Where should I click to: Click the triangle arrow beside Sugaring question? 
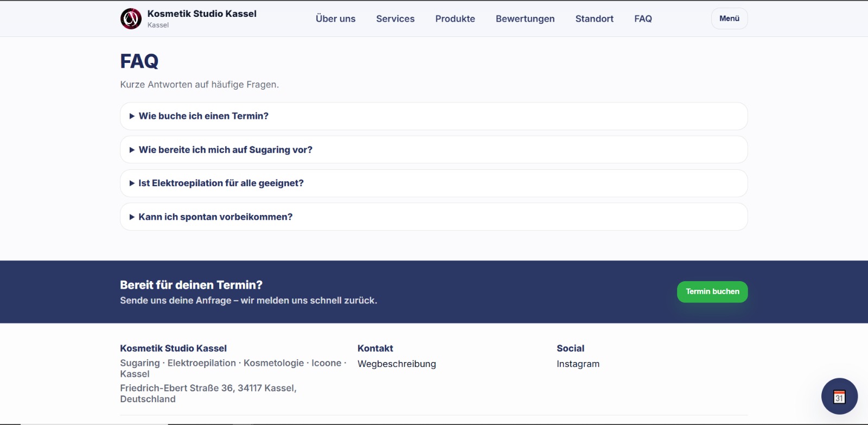(132, 150)
